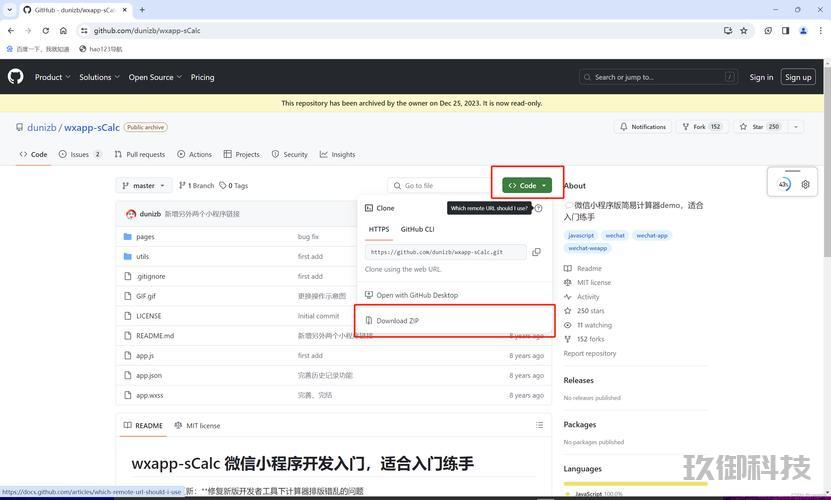The width and height of the screenshot is (831, 500).
Task: Open the browser home page icon
Action: pyautogui.click(x=63, y=31)
